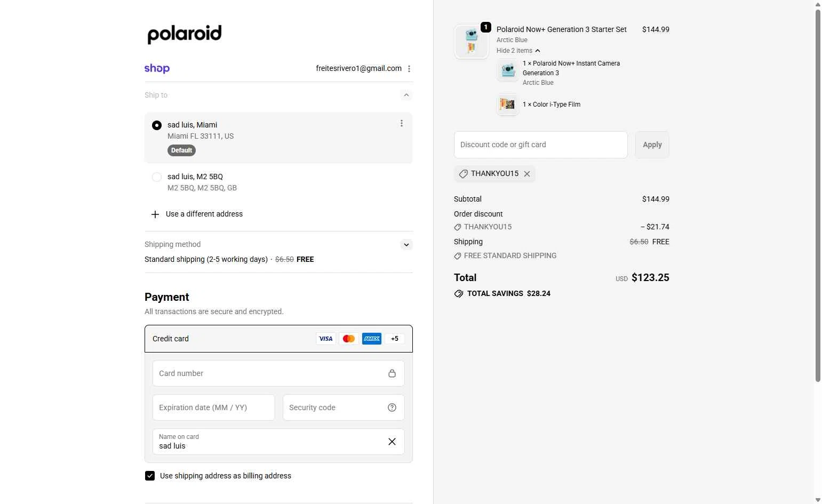
Task: Open options menu for Miami address
Action: point(402,123)
